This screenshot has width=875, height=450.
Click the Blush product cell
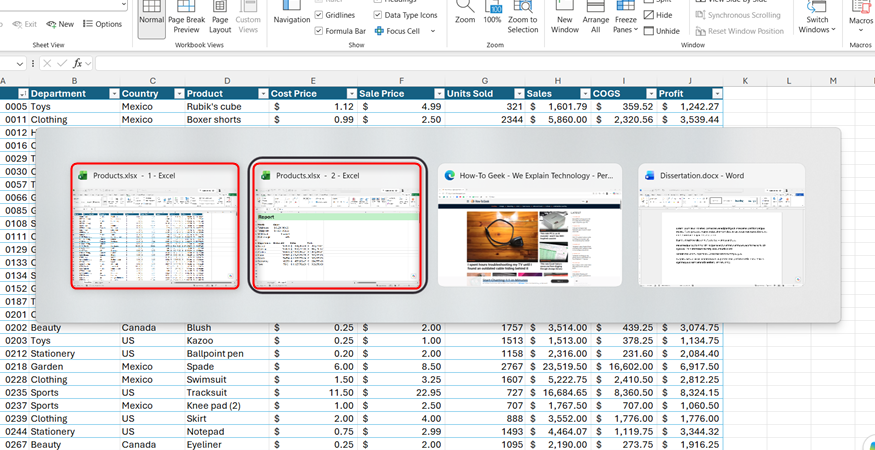pyautogui.click(x=227, y=328)
